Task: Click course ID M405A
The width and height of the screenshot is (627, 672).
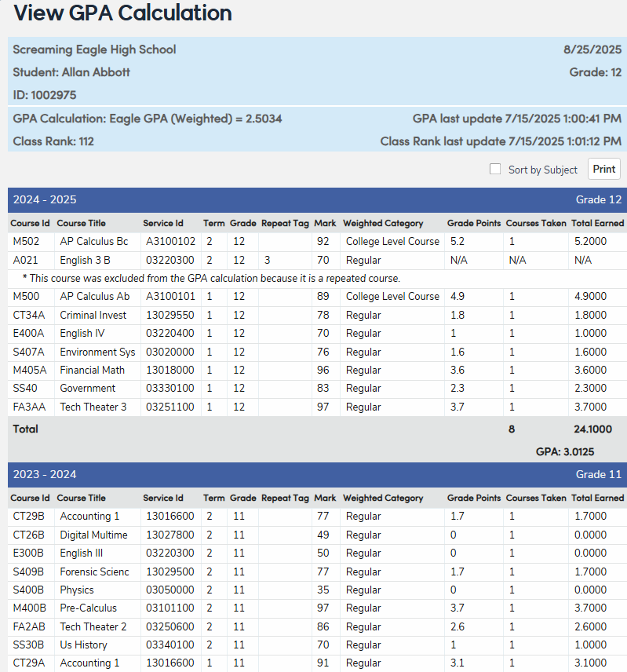Action: 30,370
